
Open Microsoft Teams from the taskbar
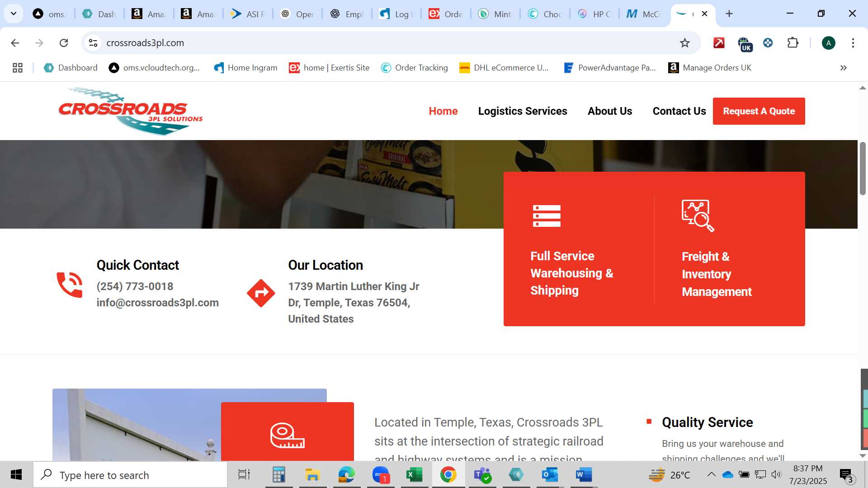482,474
